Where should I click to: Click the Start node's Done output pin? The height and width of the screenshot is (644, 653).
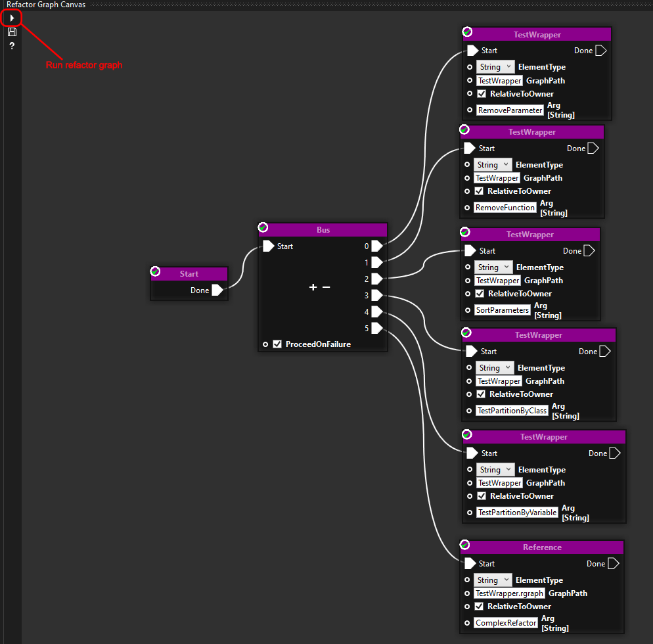(x=217, y=290)
